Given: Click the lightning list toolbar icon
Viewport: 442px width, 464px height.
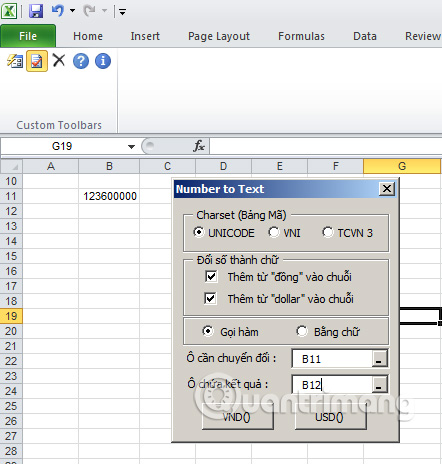Looking at the screenshot, I should tap(15, 61).
